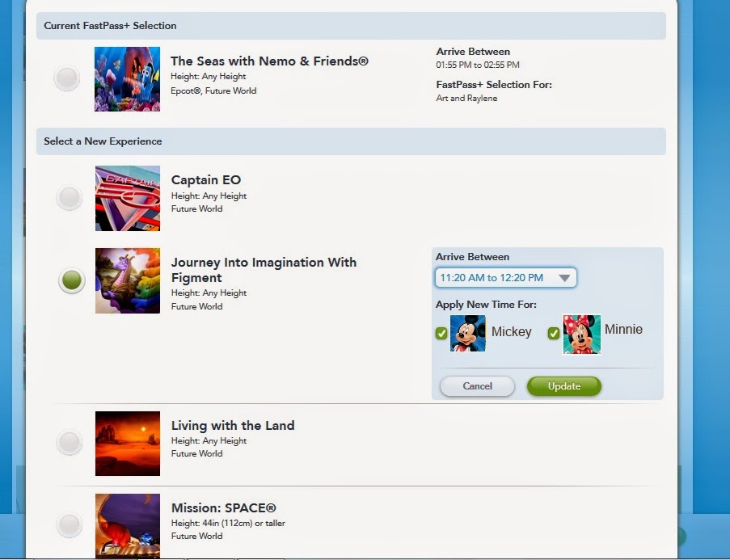Click Minnie's avatar picture
730x560 pixels.
tap(581, 335)
